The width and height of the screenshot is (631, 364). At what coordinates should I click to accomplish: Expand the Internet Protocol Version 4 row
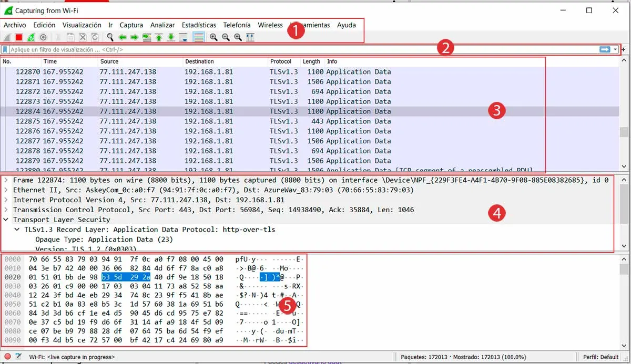click(6, 200)
